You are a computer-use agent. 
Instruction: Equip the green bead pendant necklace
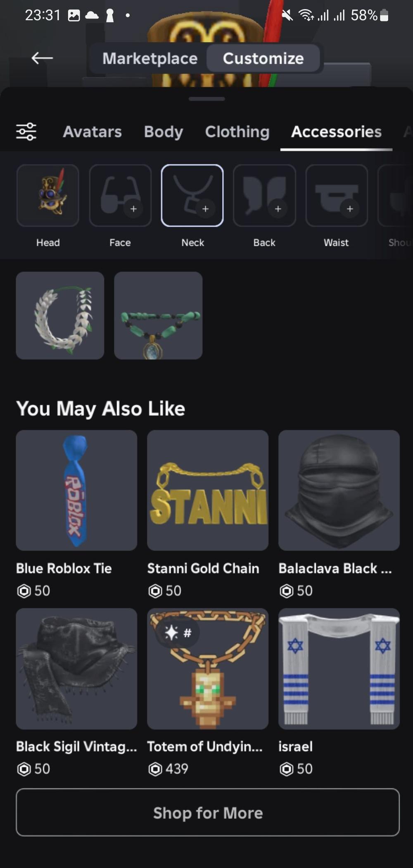[158, 315]
